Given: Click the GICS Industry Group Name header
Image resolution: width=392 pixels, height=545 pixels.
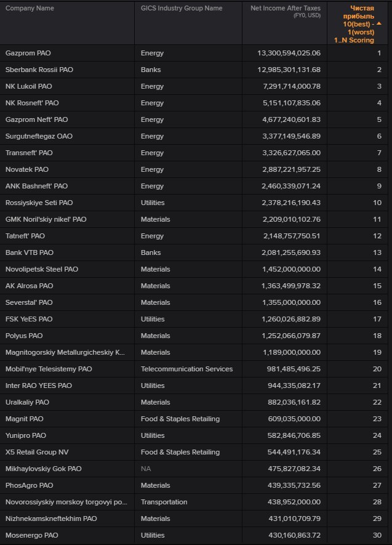Looking at the screenshot, I should [x=182, y=9].
